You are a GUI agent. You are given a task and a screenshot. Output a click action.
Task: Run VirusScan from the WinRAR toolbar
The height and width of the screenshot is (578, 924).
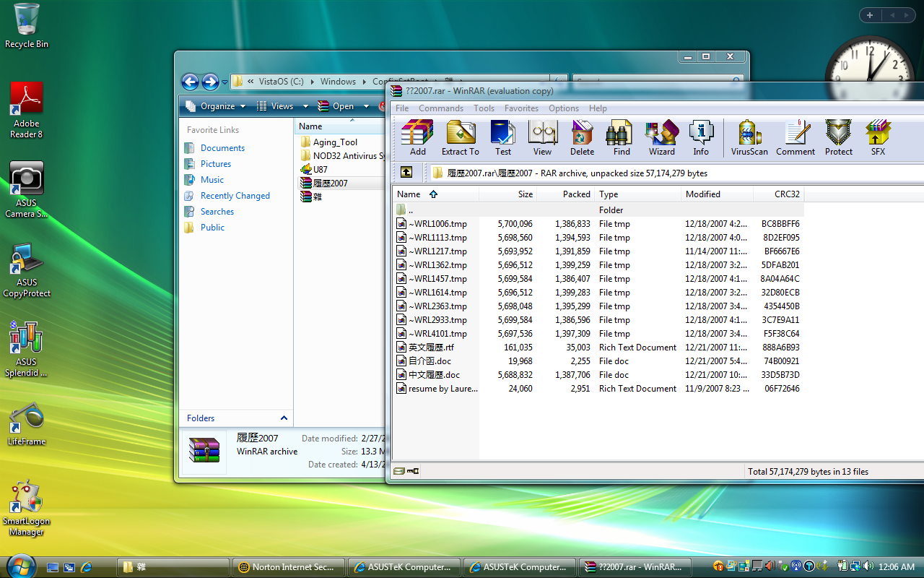coord(749,137)
